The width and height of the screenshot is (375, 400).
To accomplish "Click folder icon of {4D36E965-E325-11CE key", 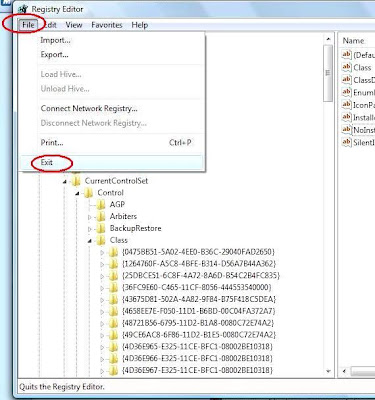I will 113,347.
